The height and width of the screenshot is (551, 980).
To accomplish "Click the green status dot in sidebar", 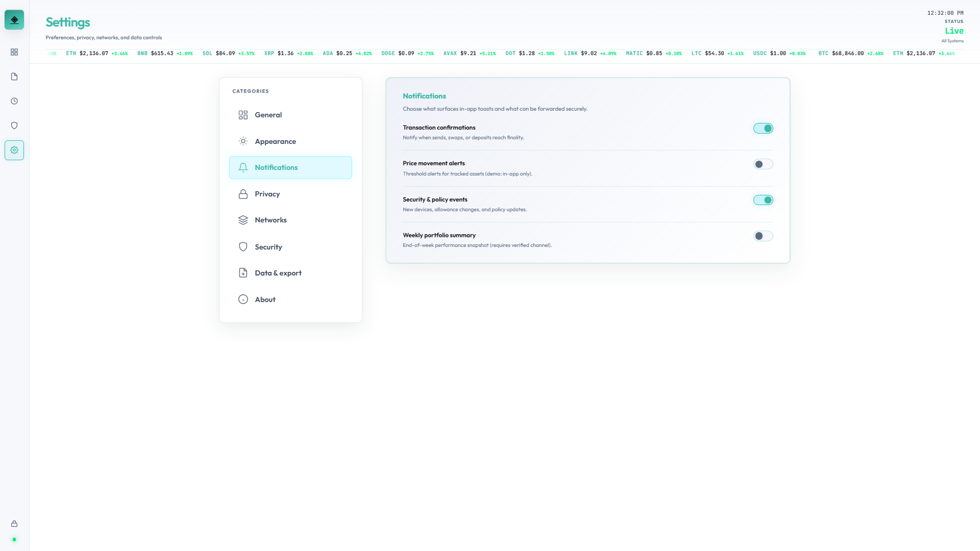I will [14, 539].
